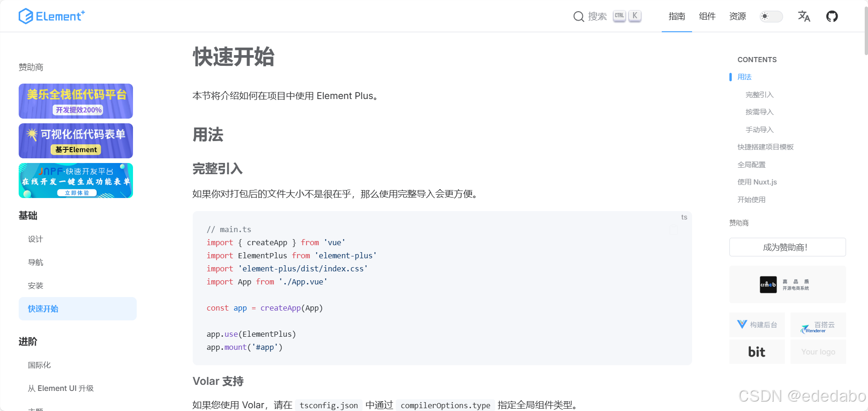Jump to 手动导入 in contents

[x=759, y=130]
